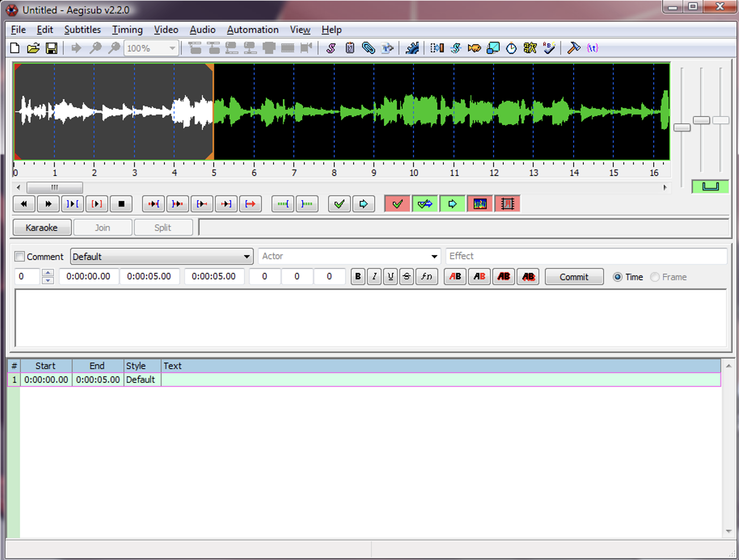Click the Bold formatting button
Viewport: 739px width, 560px height.
tap(358, 276)
